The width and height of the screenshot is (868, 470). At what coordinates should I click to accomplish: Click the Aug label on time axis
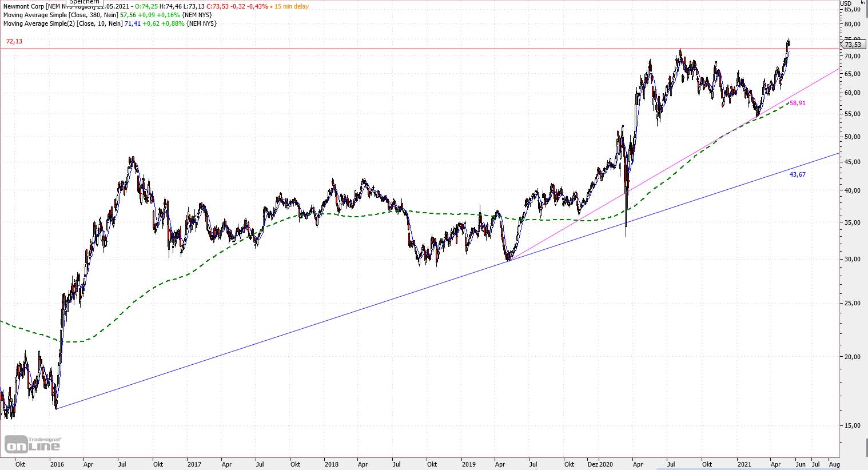click(834, 464)
